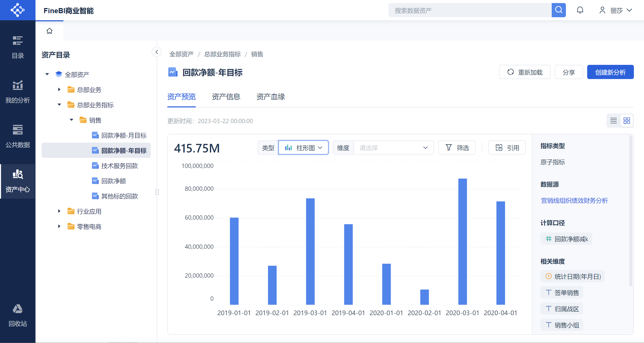Switch to 资产血缘 tab
The image size is (644, 343).
(271, 97)
